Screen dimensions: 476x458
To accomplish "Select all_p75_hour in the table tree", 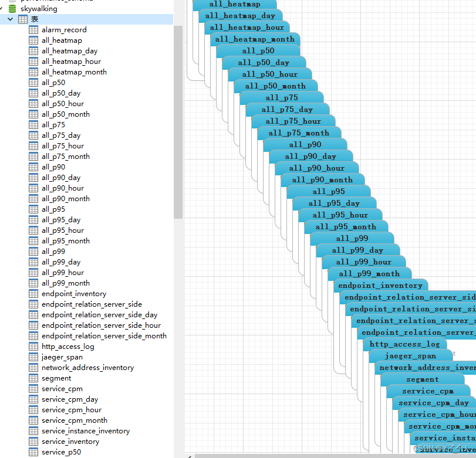I will pos(63,146).
